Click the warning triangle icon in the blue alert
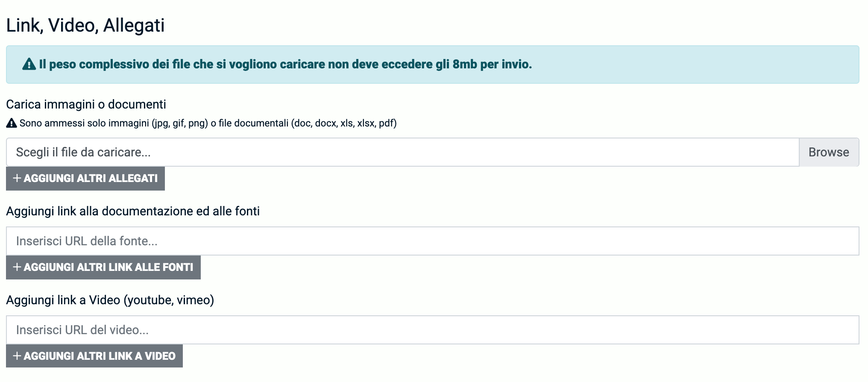 click(x=29, y=65)
